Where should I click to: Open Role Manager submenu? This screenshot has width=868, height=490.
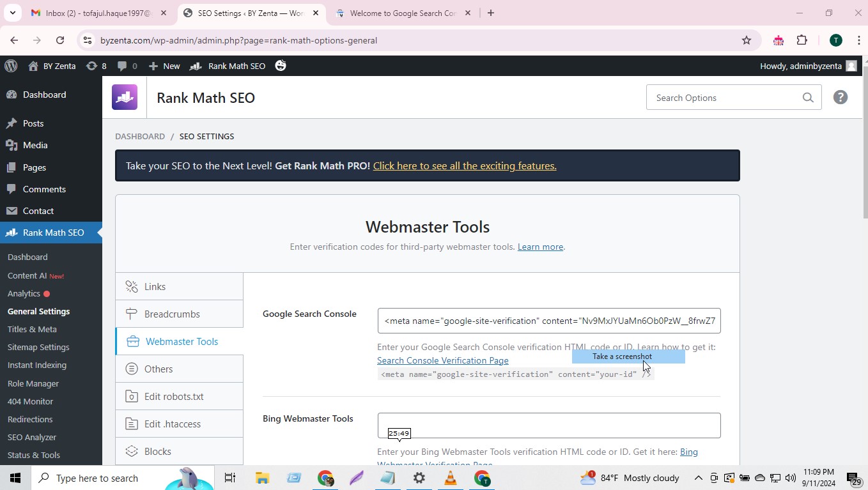[x=33, y=383]
